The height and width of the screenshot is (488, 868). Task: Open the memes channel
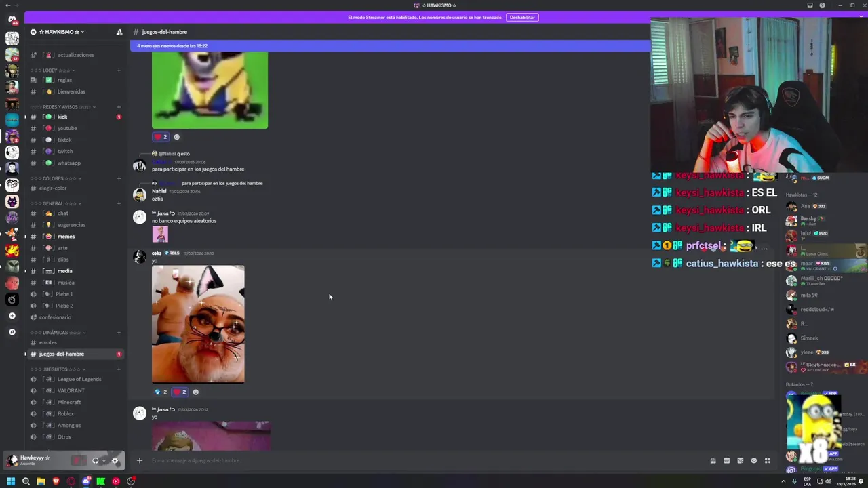[75, 237]
